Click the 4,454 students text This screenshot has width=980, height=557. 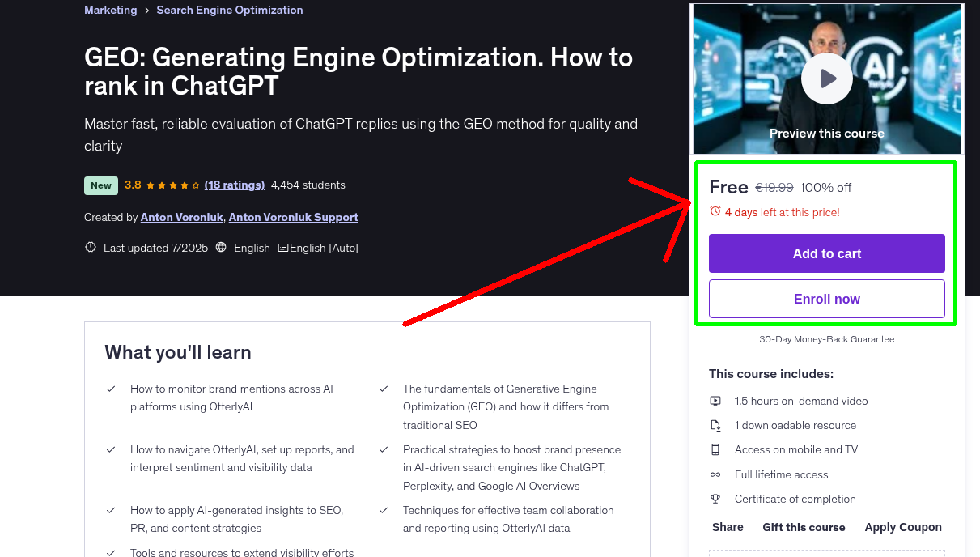[x=308, y=185]
